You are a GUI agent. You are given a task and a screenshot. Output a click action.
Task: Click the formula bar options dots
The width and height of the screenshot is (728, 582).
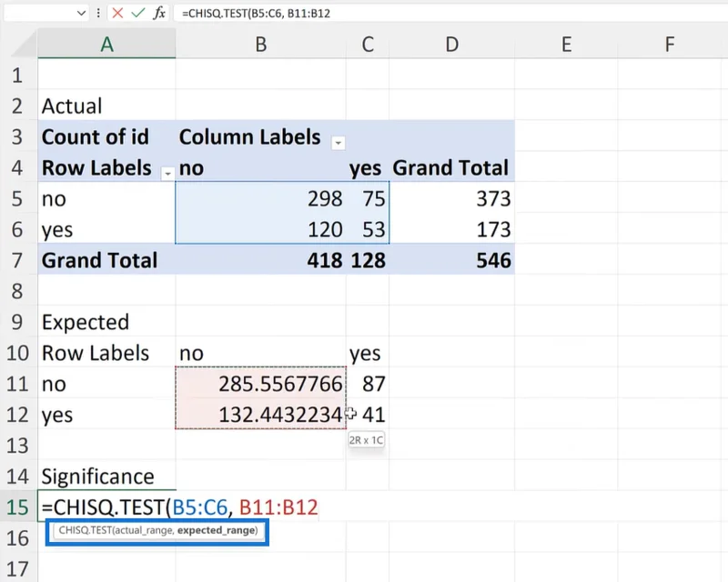98,13
